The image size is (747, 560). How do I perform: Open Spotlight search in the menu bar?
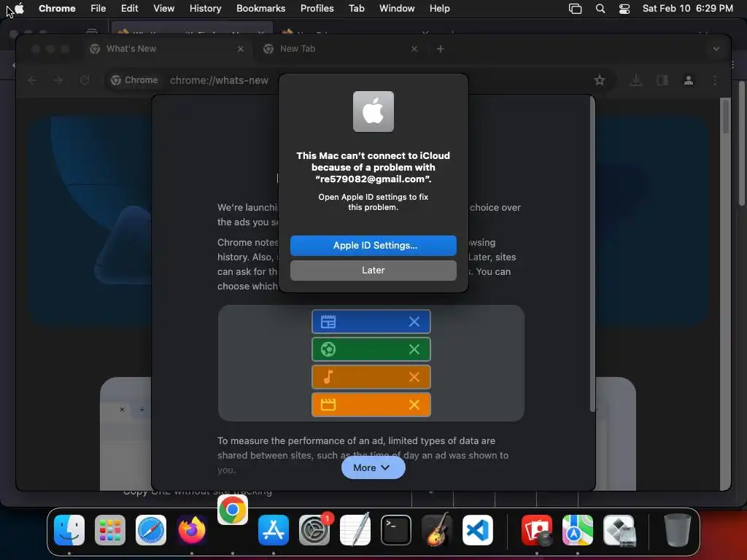[x=600, y=9]
